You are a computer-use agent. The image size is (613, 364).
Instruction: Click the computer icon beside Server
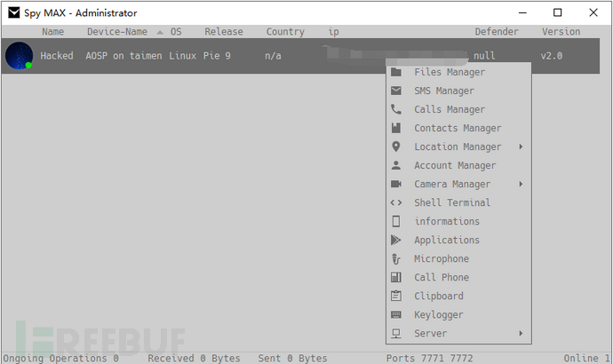(396, 333)
